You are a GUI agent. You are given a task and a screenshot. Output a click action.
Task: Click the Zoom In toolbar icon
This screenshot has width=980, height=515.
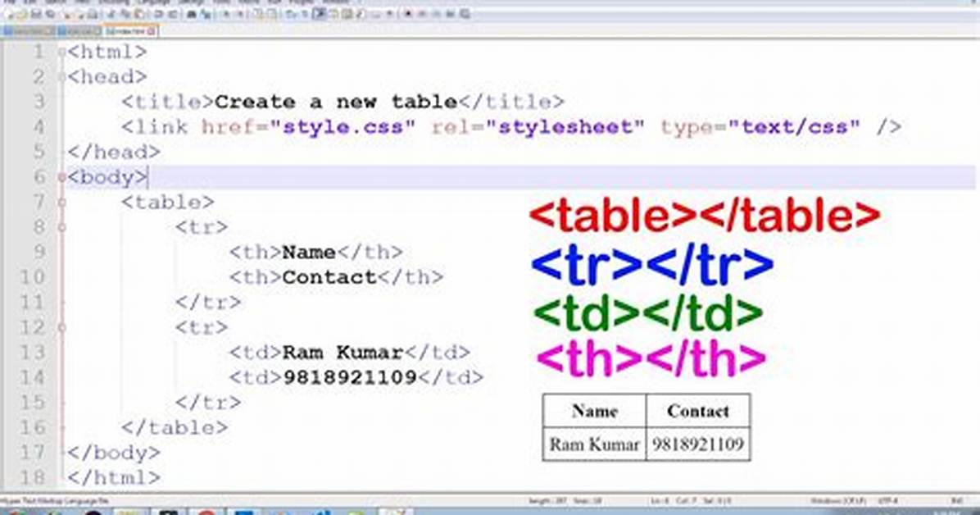click(x=226, y=14)
